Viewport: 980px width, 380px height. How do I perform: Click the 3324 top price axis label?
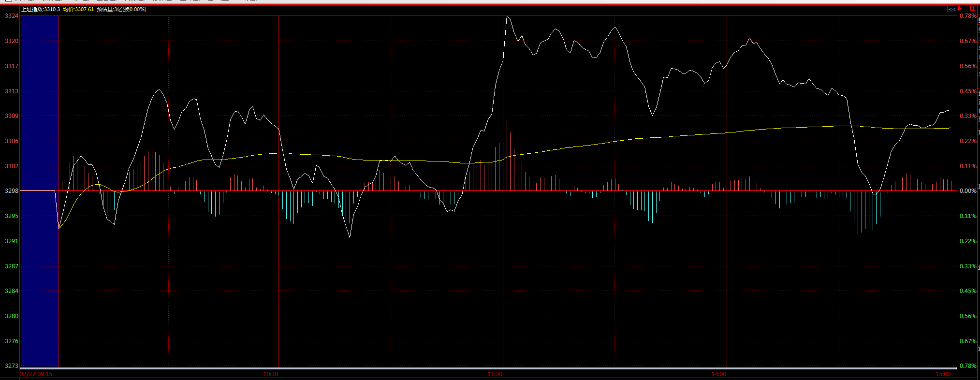coord(12,16)
